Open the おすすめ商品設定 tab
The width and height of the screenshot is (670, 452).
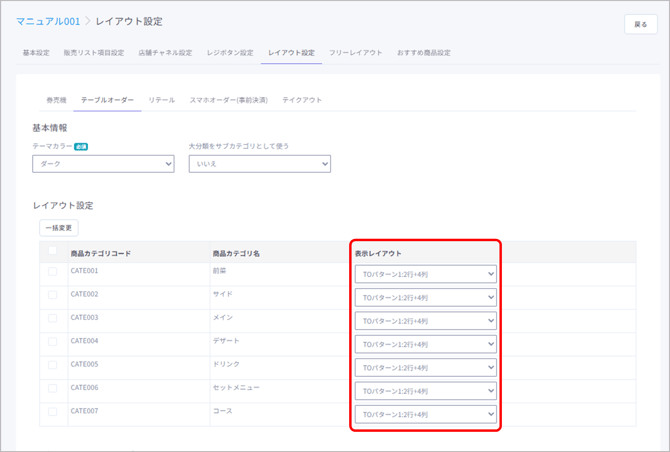coord(423,52)
